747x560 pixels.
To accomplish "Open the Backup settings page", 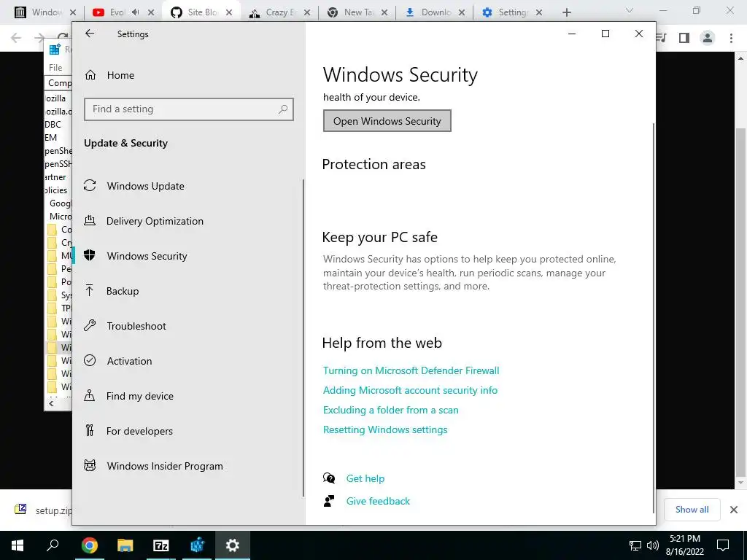I will (x=111, y=291).
